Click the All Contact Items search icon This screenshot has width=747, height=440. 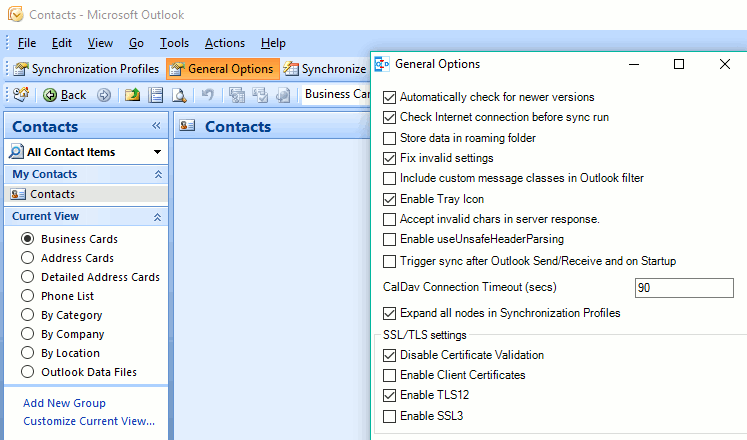click(16, 152)
